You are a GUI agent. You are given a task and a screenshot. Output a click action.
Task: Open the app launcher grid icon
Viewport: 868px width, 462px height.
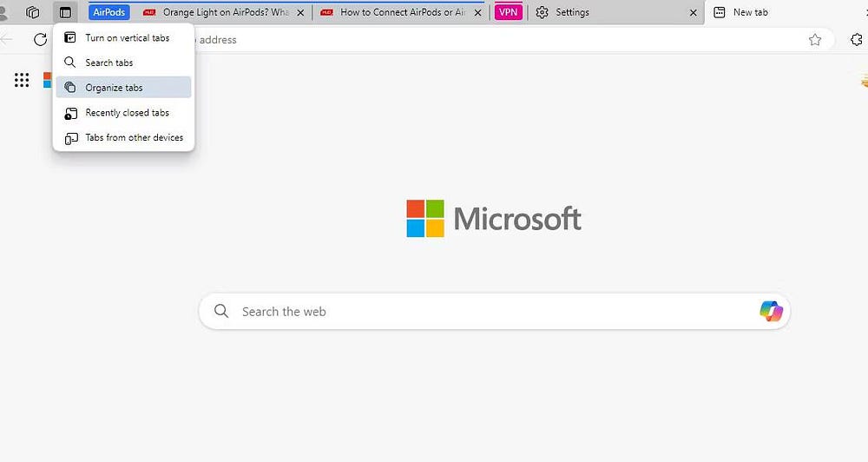point(22,80)
